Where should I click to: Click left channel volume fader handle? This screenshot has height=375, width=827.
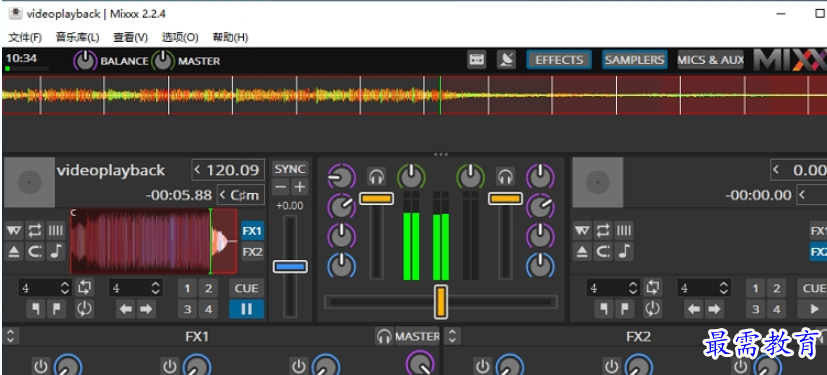[377, 198]
